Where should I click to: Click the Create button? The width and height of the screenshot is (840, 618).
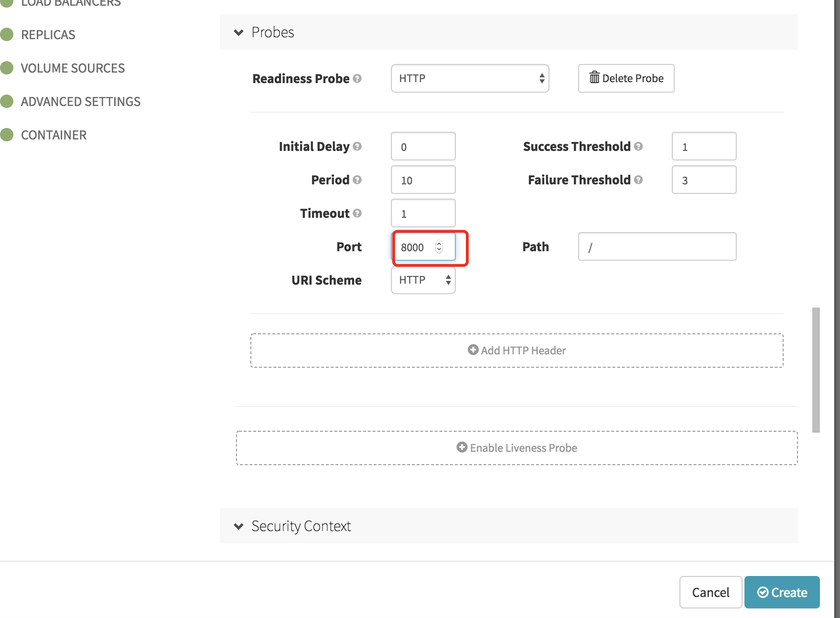(x=782, y=592)
